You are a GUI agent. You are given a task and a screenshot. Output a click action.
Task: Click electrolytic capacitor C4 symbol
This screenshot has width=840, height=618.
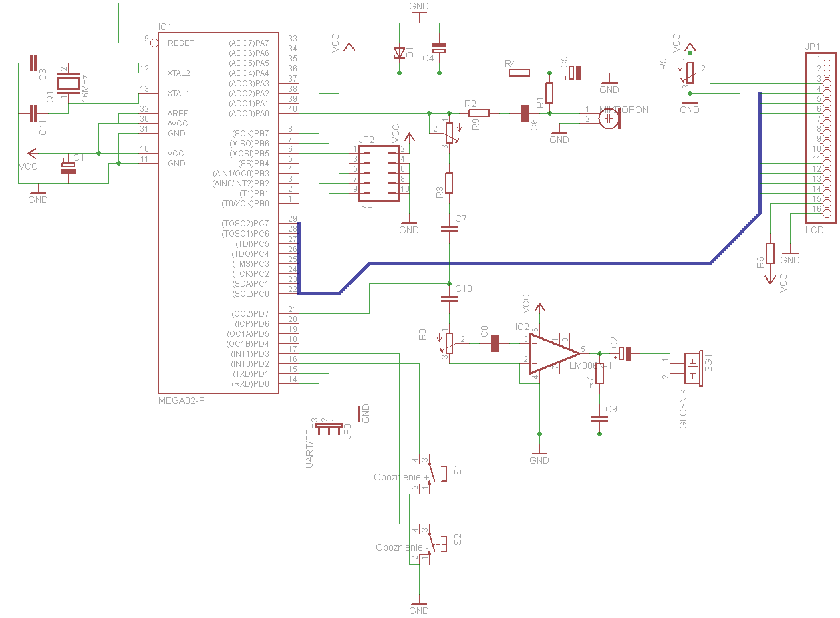(x=439, y=48)
